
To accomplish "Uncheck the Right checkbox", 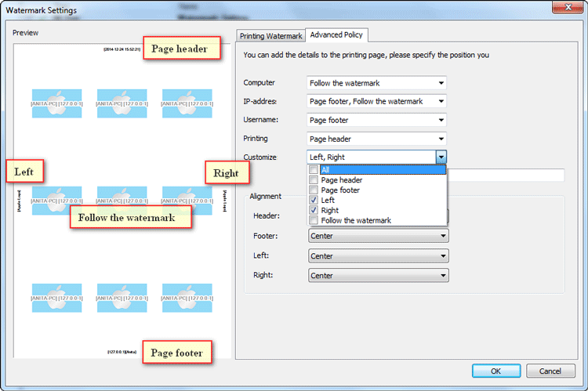I will click(x=314, y=210).
